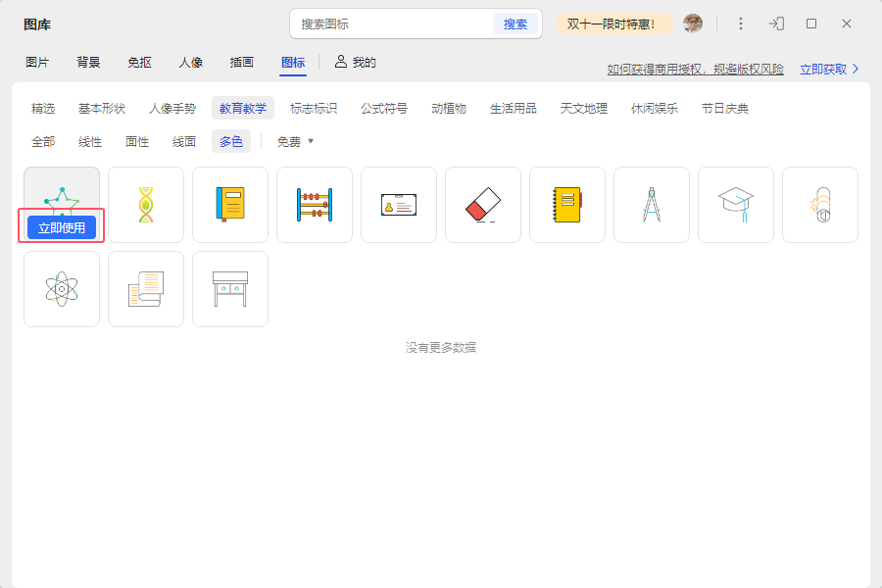Viewport: 882px width, 588px height.
Task: Open the 天文地理 category
Action: tap(584, 109)
